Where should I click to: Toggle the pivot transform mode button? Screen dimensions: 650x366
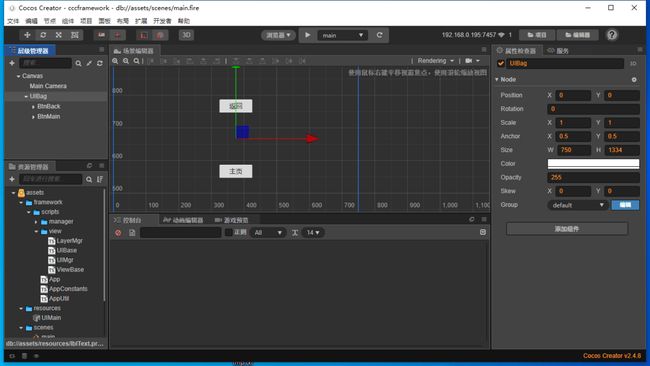point(102,35)
